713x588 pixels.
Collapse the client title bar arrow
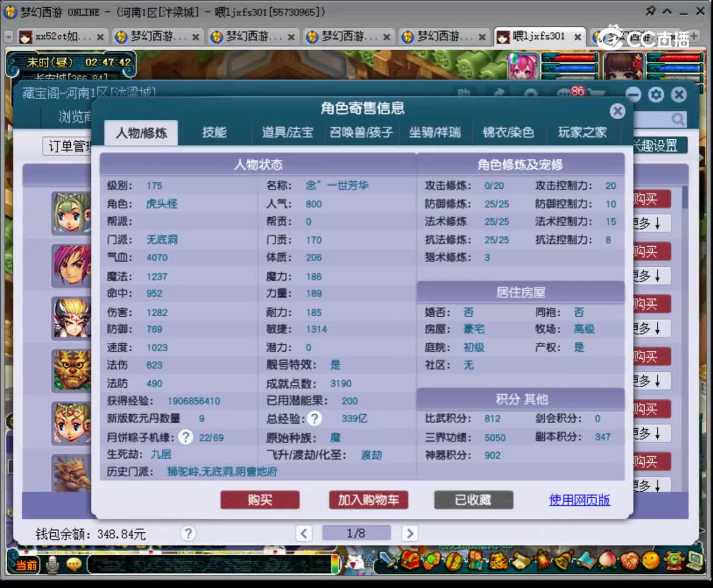click(667, 11)
